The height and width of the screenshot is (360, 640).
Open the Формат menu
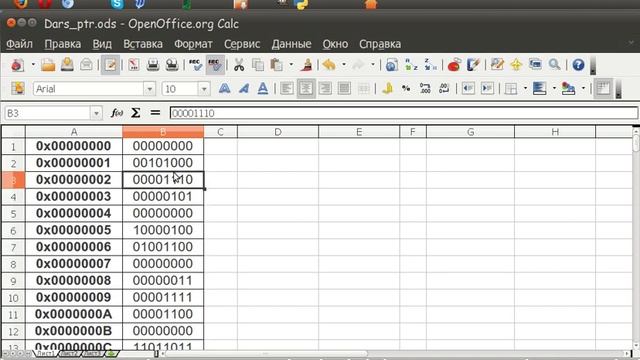[193, 44]
